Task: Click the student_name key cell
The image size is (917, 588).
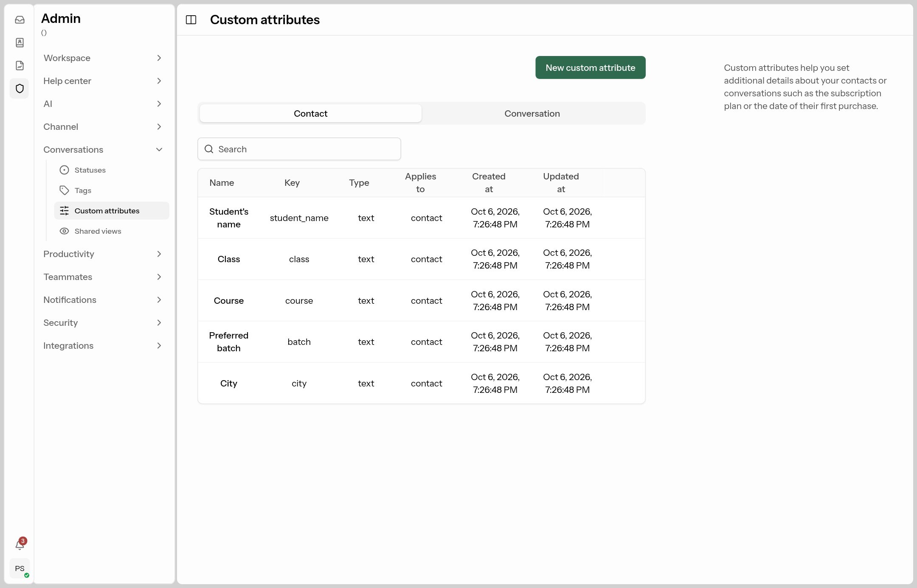Action: [x=299, y=218]
